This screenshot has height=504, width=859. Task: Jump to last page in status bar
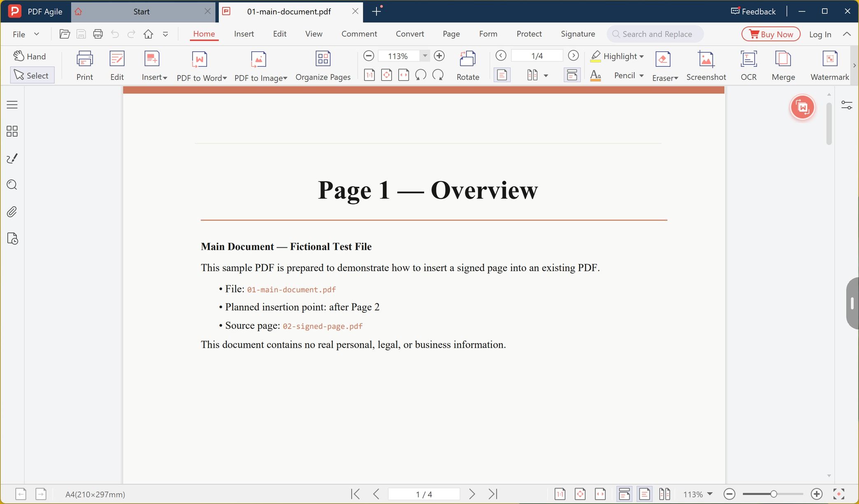coord(493,494)
